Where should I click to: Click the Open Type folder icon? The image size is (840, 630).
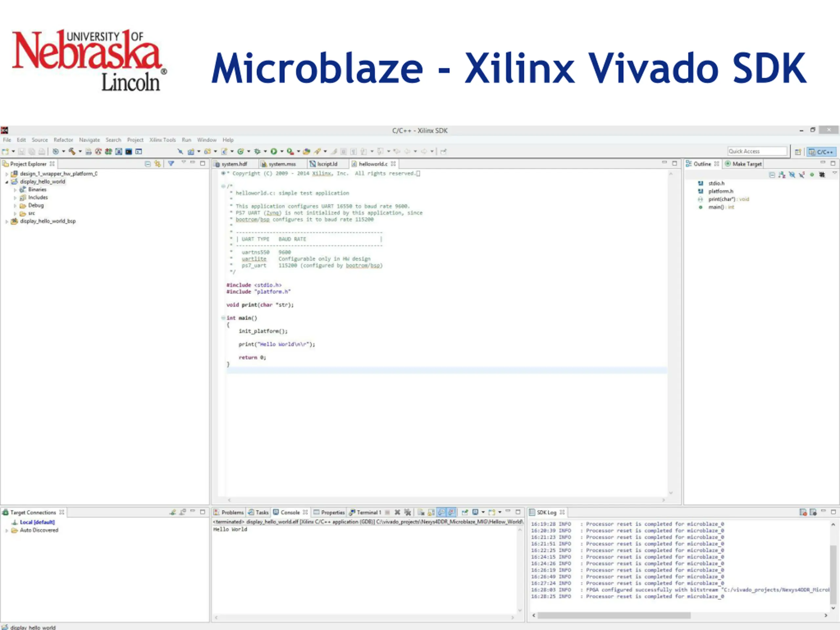[306, 152]
